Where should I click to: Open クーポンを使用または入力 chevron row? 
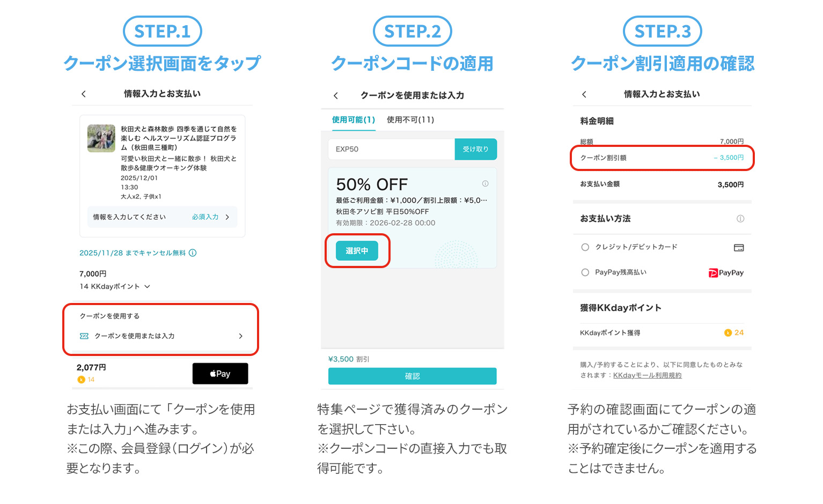[x=240, y=336]
